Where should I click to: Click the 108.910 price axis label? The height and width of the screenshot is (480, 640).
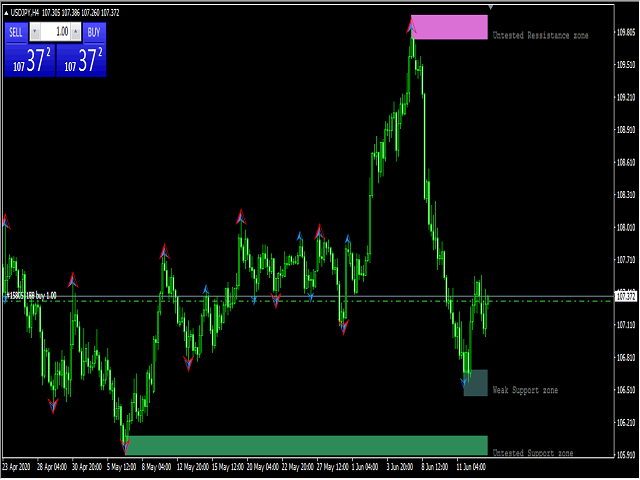[x=625, y=130]
